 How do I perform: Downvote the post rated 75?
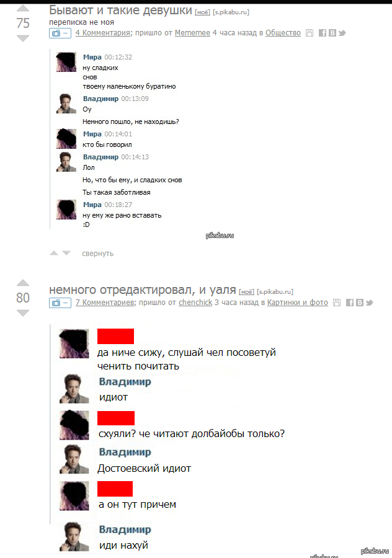tap(23, 38)
